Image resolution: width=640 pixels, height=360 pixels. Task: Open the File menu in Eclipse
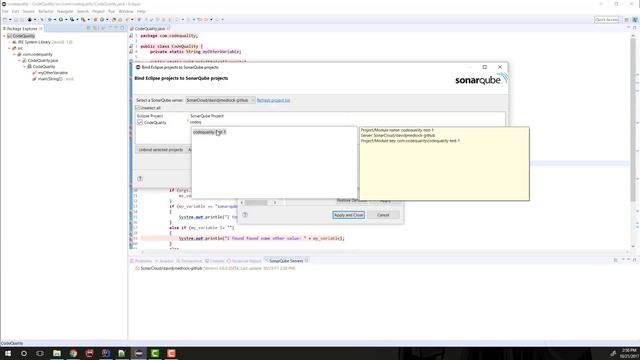(x=5, y=11)
